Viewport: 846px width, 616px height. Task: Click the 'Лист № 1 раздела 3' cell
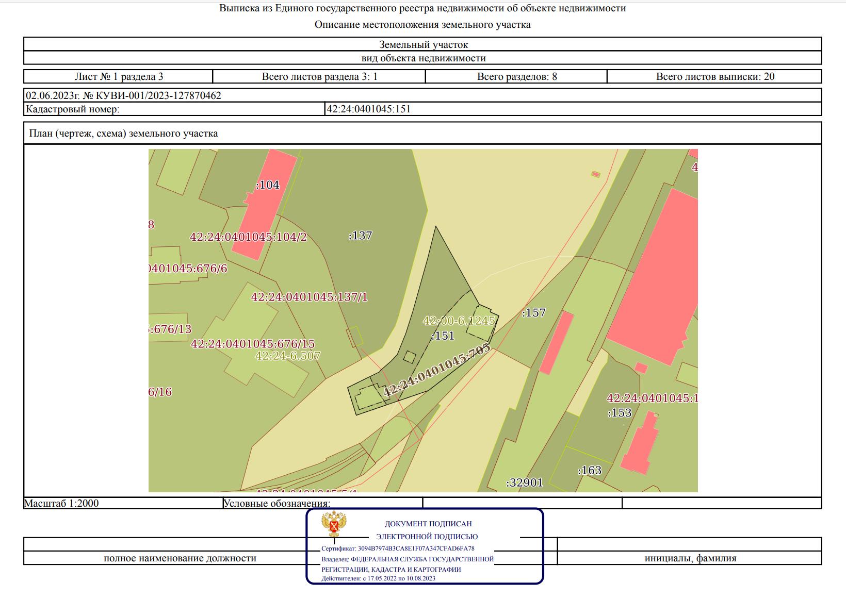(x=119, y=77)
